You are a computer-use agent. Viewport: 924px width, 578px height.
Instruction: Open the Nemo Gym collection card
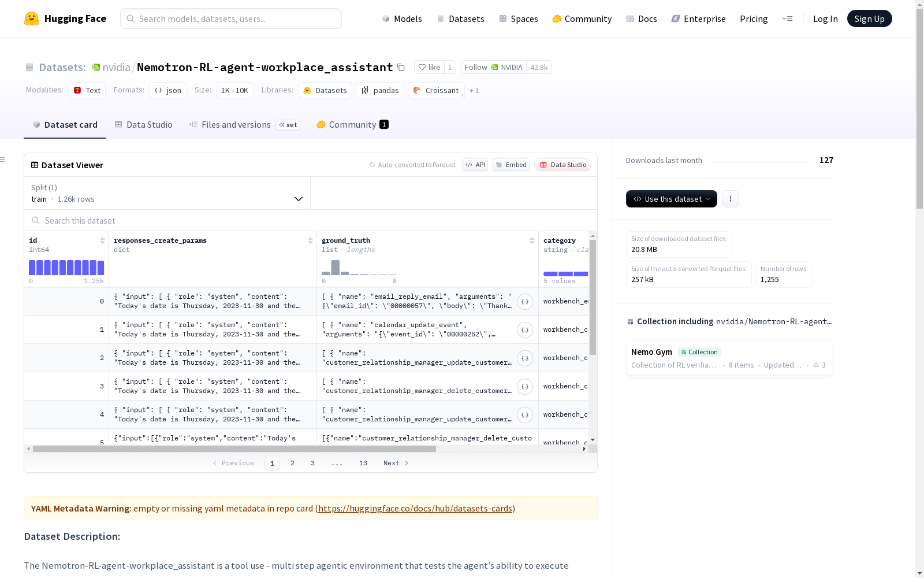(729, 358)
